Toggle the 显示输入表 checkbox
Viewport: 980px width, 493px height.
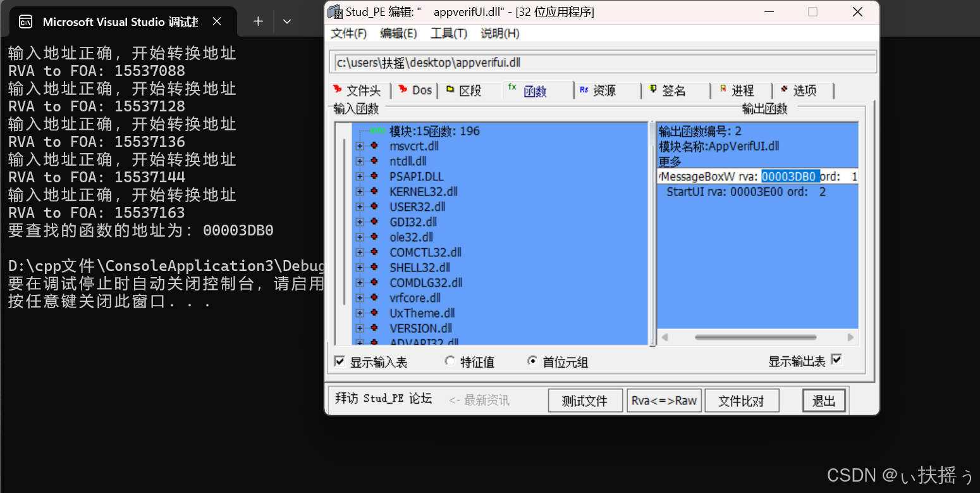pyautogui.click(x=340, y=361)
